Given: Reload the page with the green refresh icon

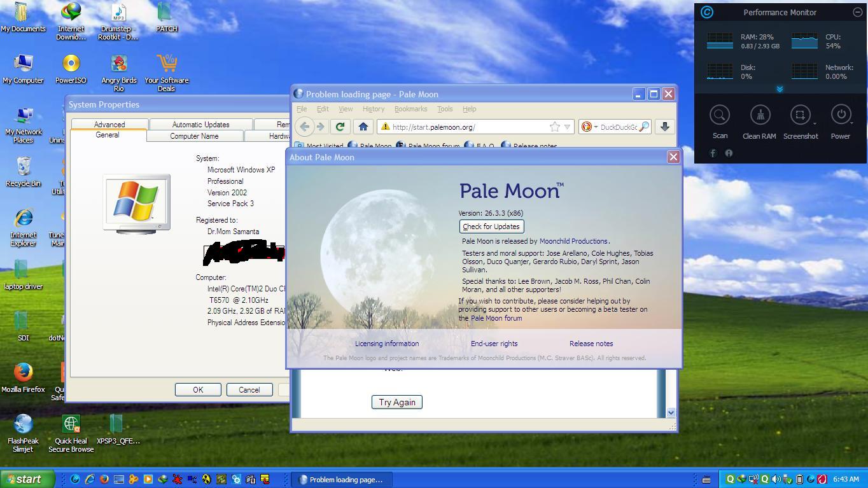Looking at the screenshot, I should click(x=340, y=127).
